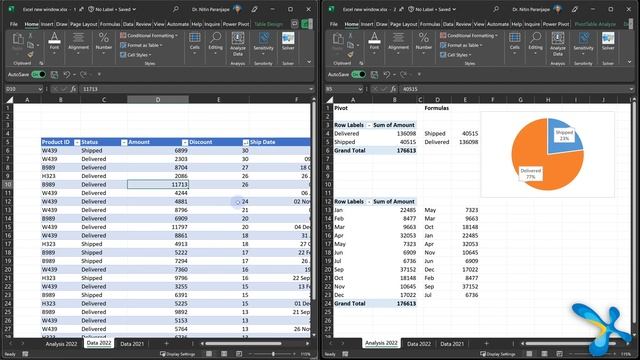
Task: Select column D header in left window
Action: [158, 100]
